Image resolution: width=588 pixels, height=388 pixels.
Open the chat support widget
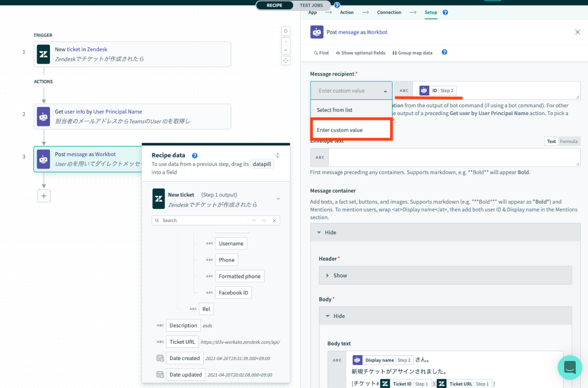click(x=569, y=367)
